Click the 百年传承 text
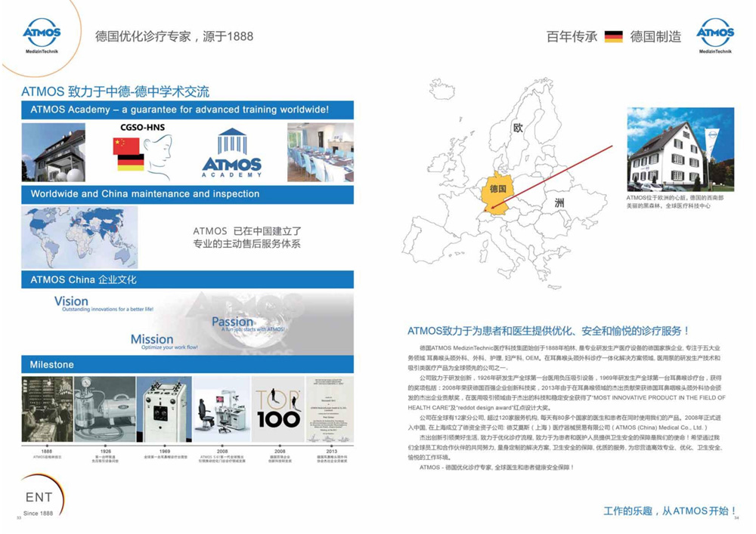The height and width of the screenshot is (534, 756). [x=572, y=36]
